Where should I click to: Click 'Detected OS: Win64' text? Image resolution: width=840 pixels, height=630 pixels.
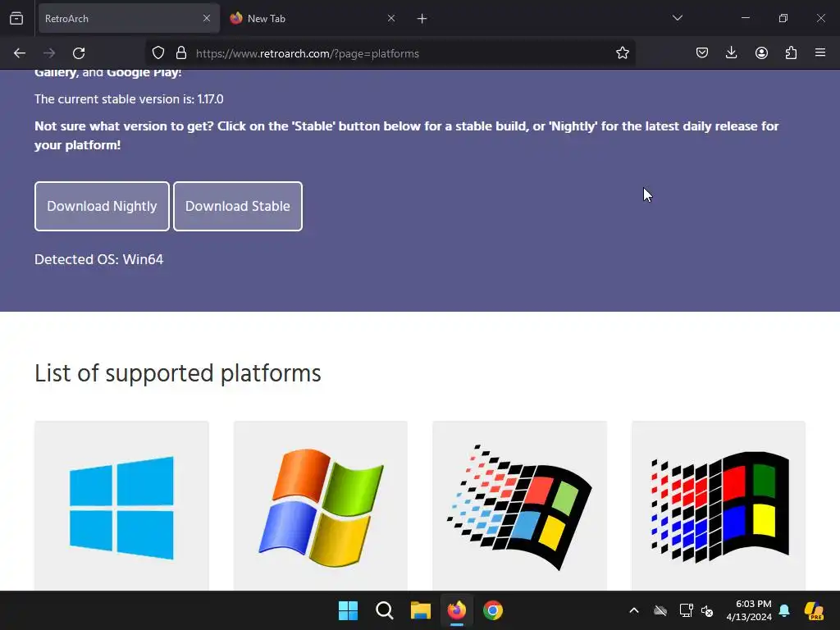tap(98, 259)
